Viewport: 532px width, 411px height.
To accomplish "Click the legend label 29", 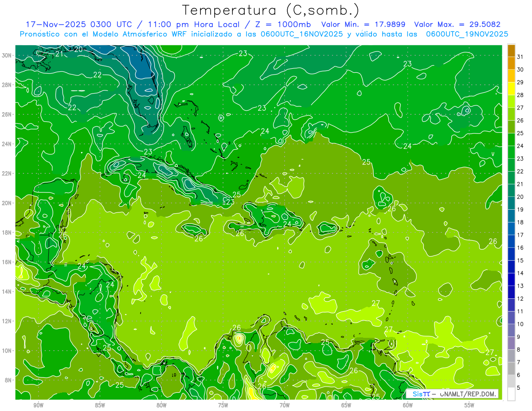I will tap(520, 82).
